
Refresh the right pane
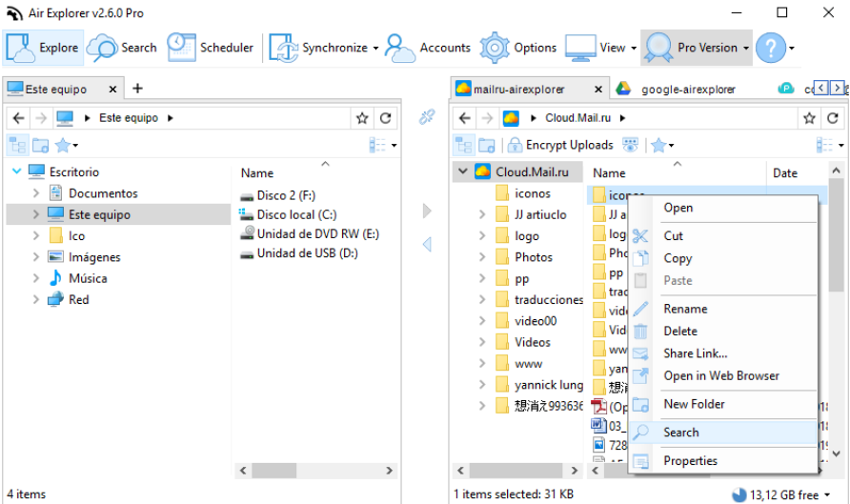point(833,118)
